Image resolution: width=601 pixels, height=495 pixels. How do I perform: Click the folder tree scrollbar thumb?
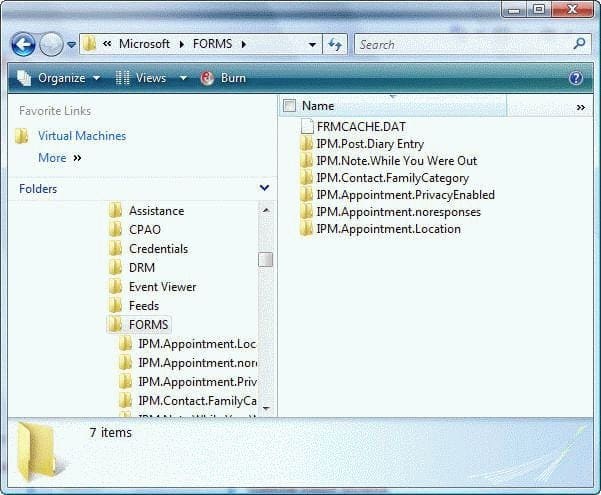tap(265, 260)
